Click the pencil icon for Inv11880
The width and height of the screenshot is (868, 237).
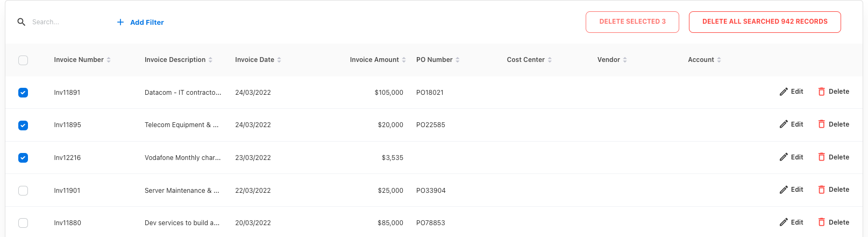point(784,222)
